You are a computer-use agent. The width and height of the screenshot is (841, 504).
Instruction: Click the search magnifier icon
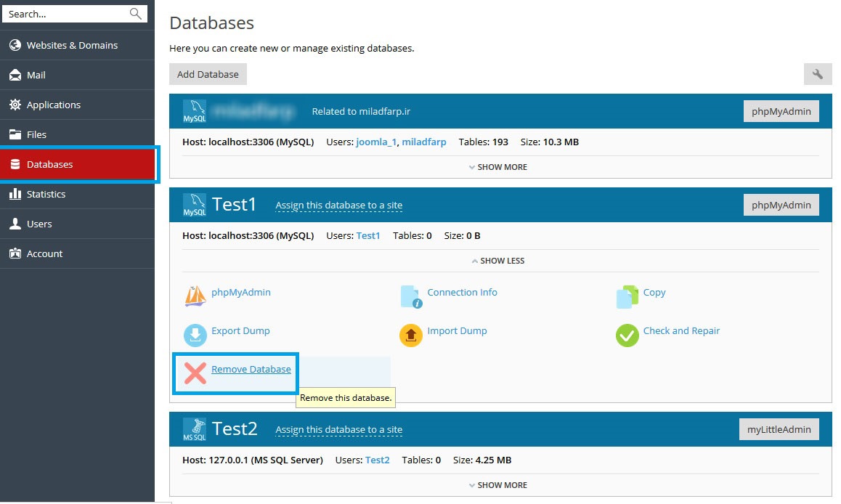[135, 14]
